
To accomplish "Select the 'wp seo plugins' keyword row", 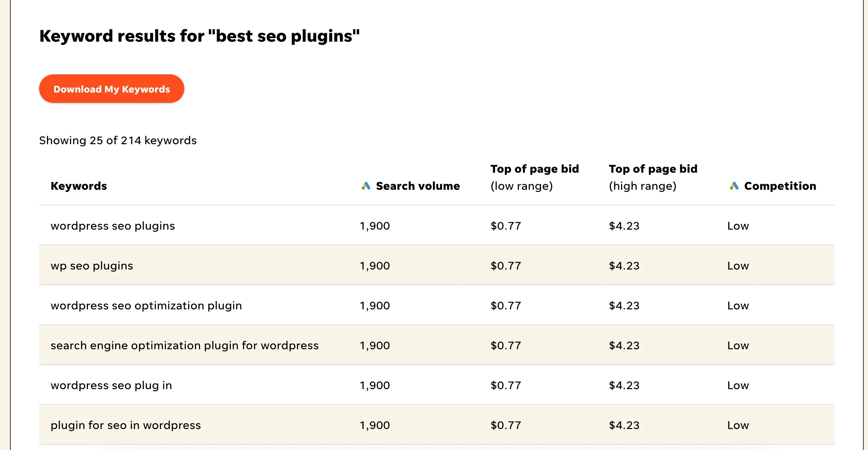I will [92, 266].
